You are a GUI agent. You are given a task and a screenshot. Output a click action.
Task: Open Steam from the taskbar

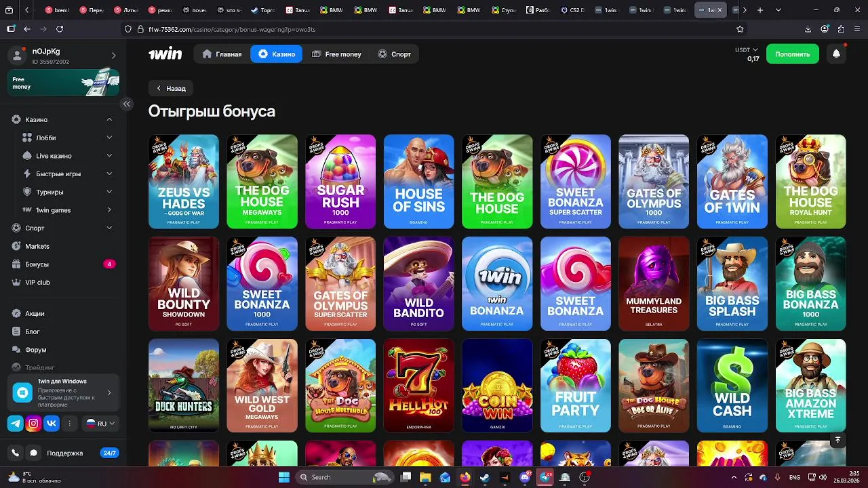pos(485,477)
